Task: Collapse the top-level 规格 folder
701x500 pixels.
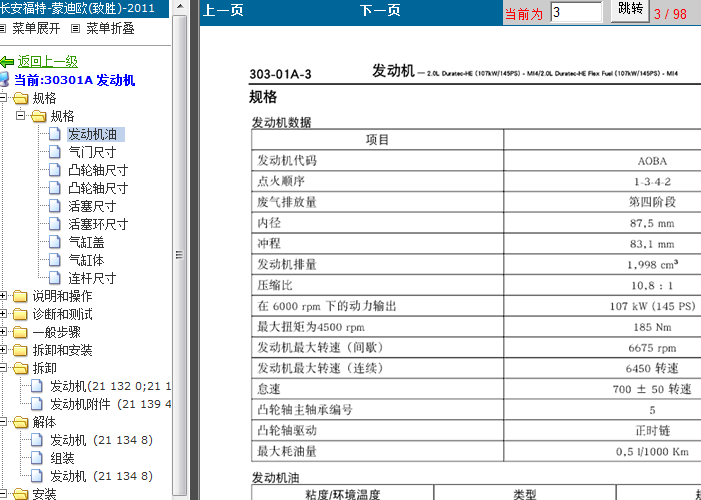Action: click(3, 97)
